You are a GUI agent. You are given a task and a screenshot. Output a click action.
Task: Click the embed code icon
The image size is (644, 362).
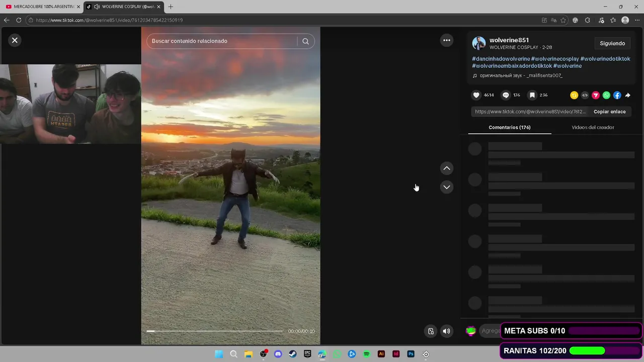(x=585, y=95)
